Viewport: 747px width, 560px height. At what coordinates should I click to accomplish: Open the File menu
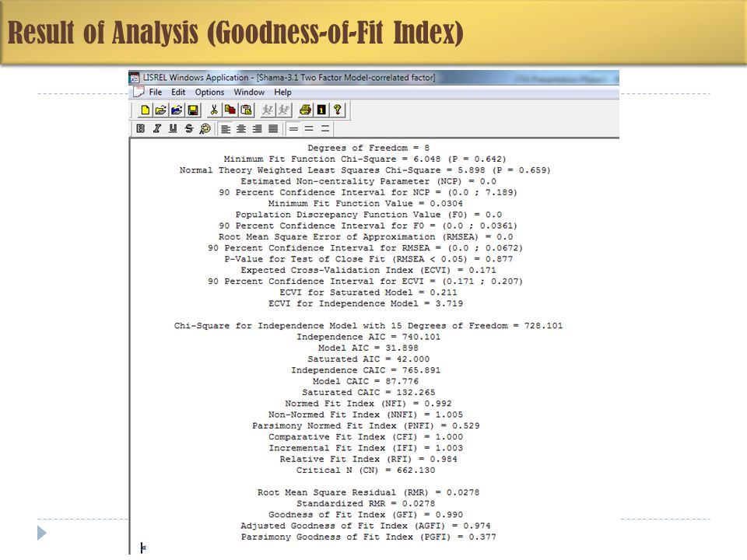[x=156, y=92]
